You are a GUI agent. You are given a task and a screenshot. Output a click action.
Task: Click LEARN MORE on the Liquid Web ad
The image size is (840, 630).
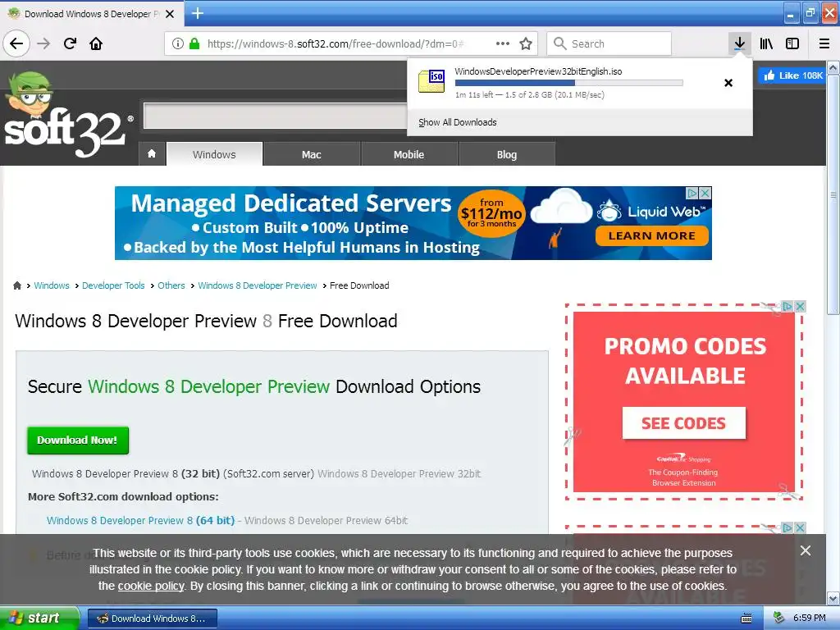pos(652,235)
